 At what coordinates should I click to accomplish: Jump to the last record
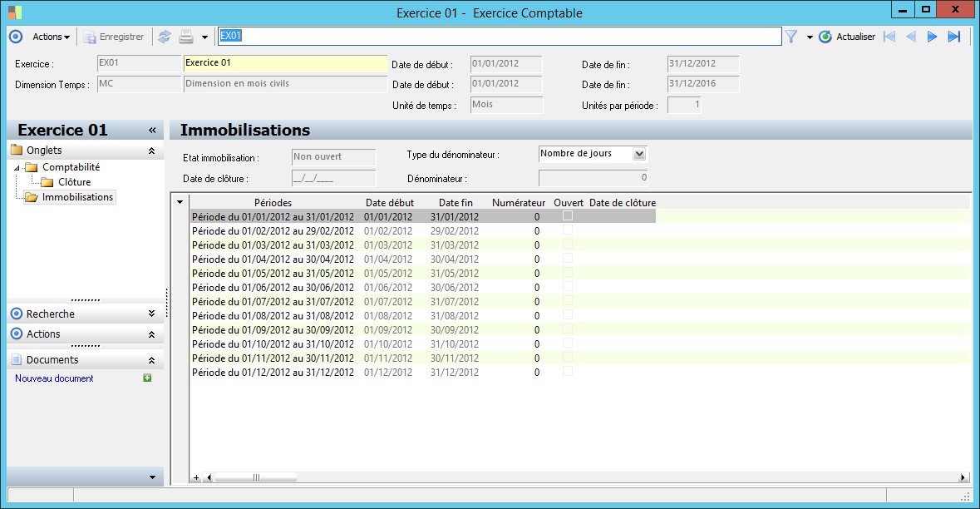click(x=954, y=37)
